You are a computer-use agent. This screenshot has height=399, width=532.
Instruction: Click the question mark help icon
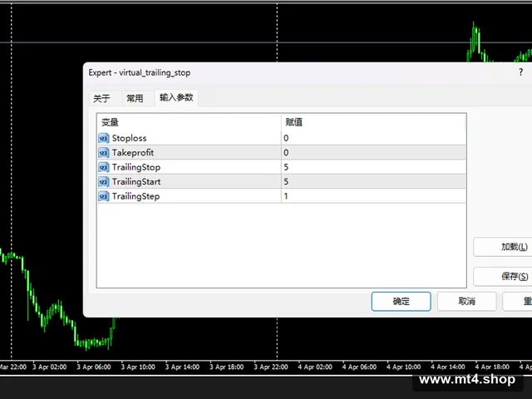tap(521, 72)
